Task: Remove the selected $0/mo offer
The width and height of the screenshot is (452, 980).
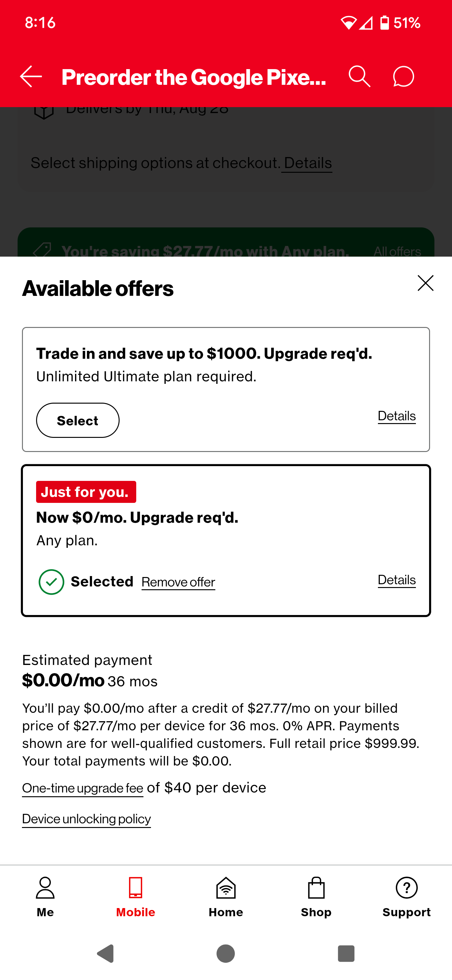Action: 178,582
